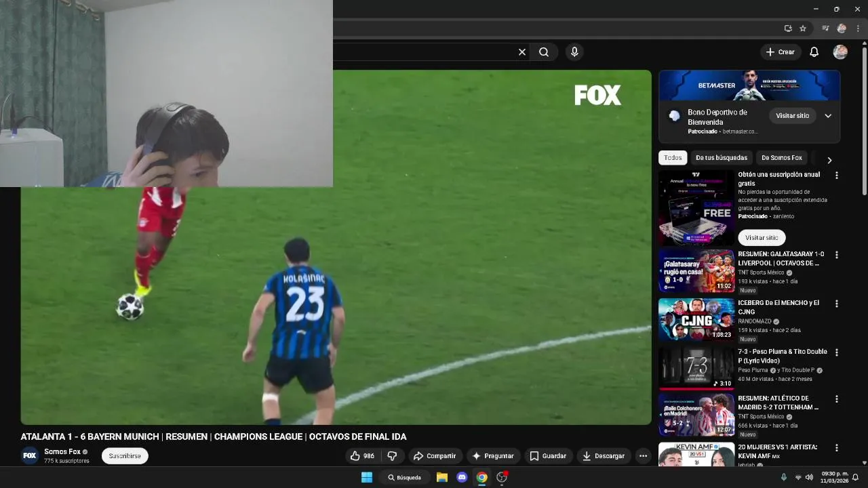This screenshot has height=488, width=868.
Task: Open File Explorer from the taskbar
Action: (x=442, y=477)
